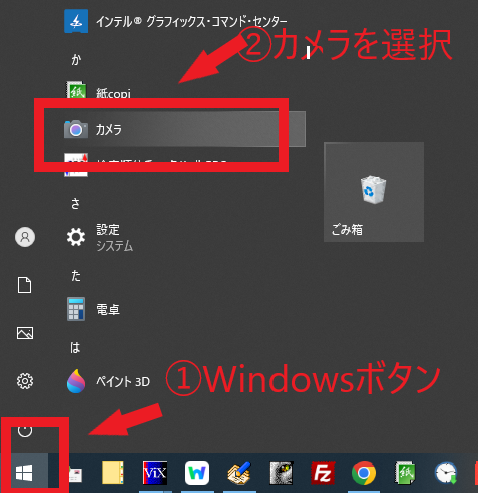Jump to letter group か header

[76, 60]
